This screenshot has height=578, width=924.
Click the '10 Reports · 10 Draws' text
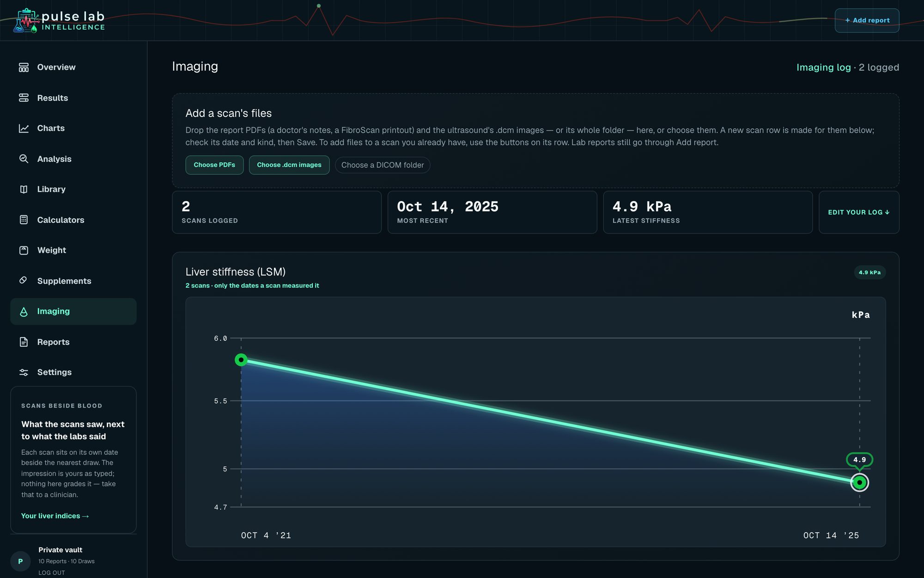(67, 561)
